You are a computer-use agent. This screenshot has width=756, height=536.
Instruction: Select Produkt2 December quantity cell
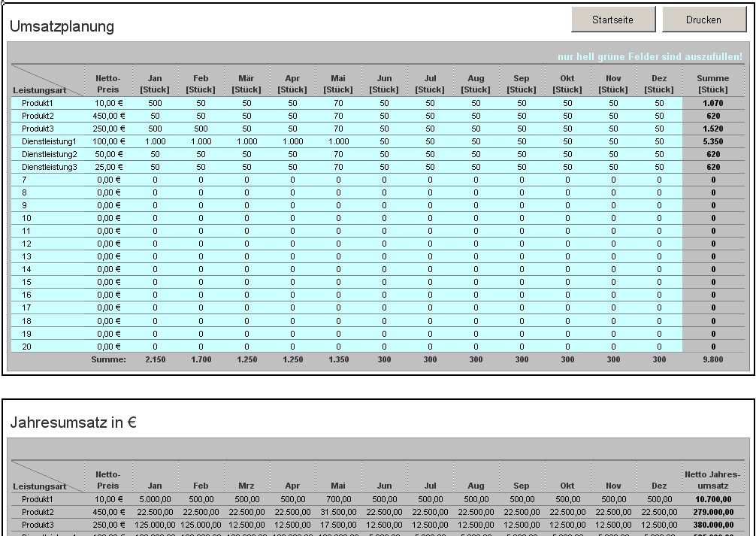[659, 116]
